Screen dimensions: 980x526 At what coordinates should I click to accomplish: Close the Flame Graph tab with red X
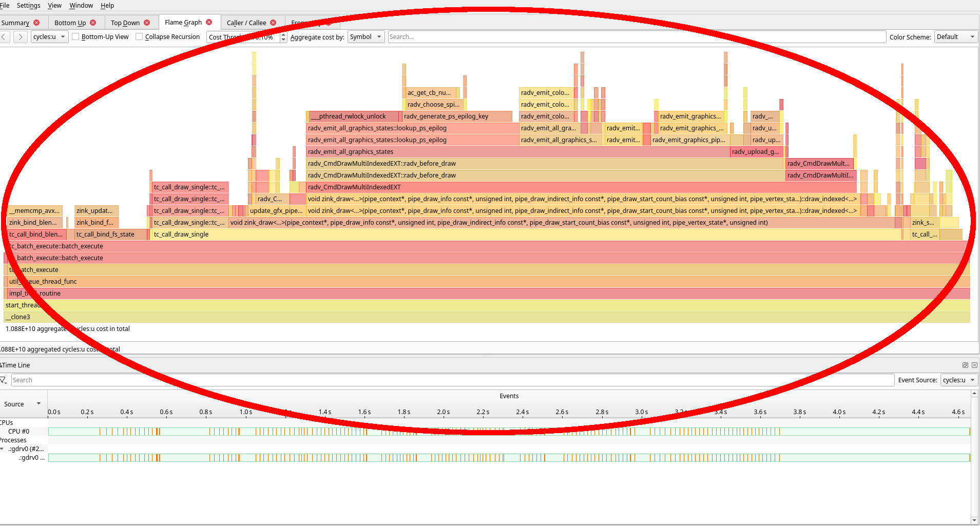(209, 22)
